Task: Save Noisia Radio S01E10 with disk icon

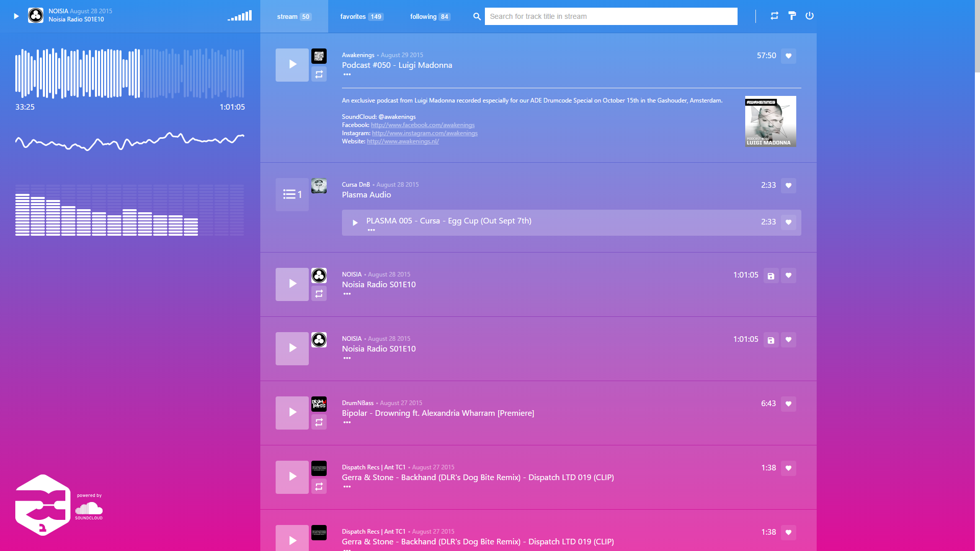Action: 771,276
